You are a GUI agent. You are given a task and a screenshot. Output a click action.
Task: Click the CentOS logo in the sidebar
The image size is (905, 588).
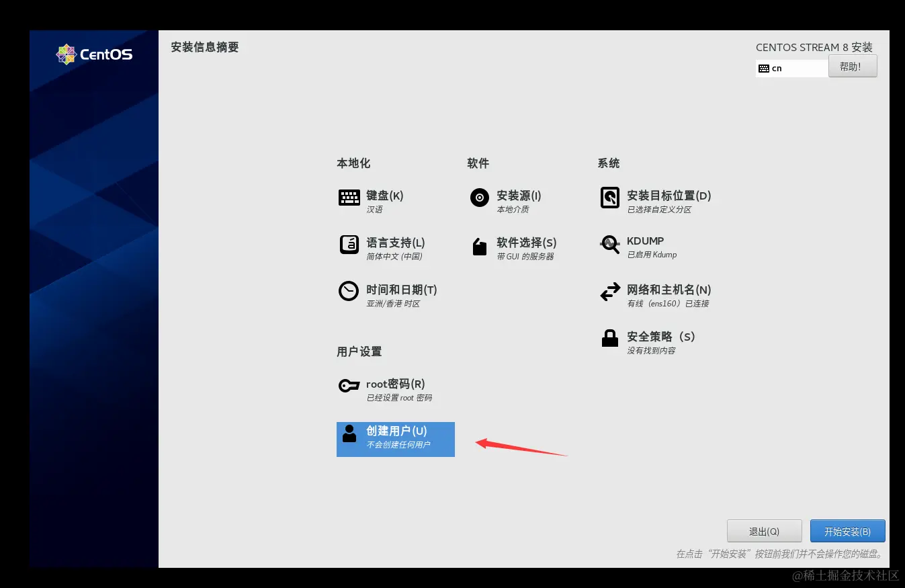point(93,54)
